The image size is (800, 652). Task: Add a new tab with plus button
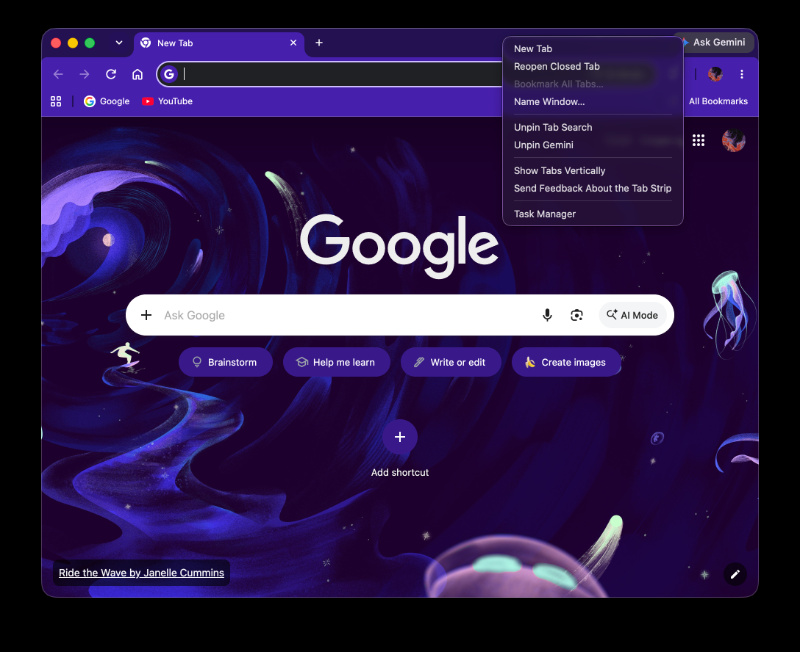(x=319, y=43)
